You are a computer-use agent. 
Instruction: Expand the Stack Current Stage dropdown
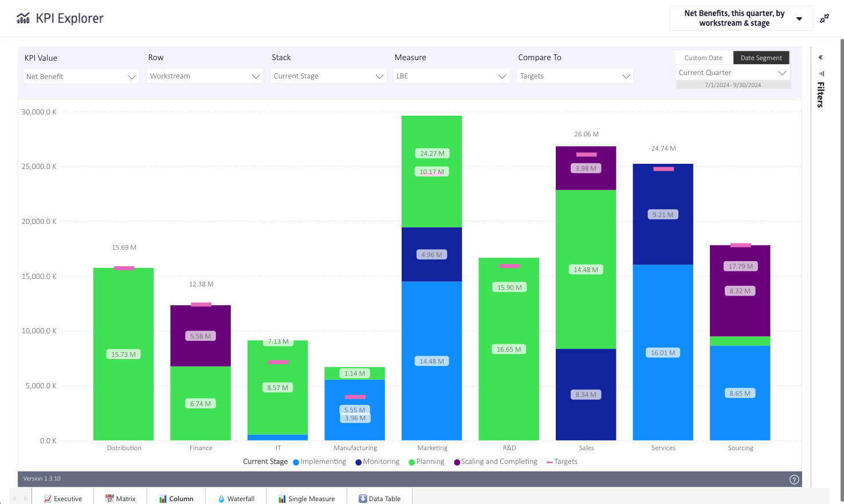point(328,76)
